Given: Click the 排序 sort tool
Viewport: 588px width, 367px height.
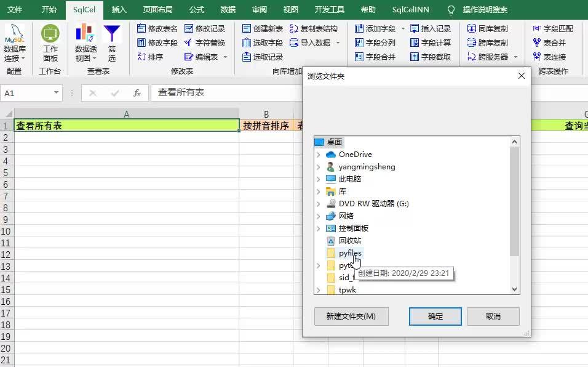Looking at the screenshot, I should pos(150,57).
